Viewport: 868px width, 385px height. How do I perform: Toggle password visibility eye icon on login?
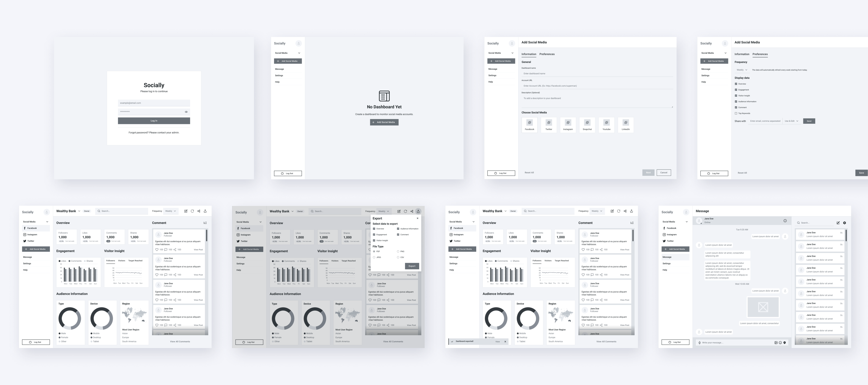(186, 112)
